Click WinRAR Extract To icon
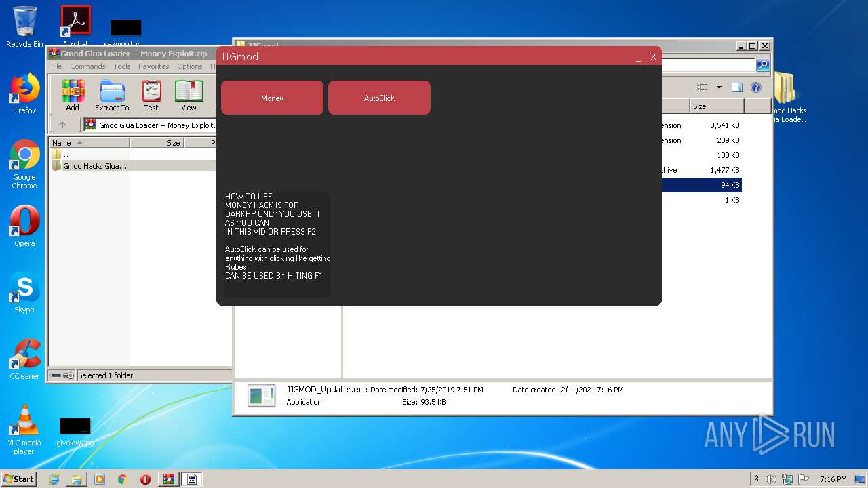This screenshot has width=868, height=488. coord(112,96)
